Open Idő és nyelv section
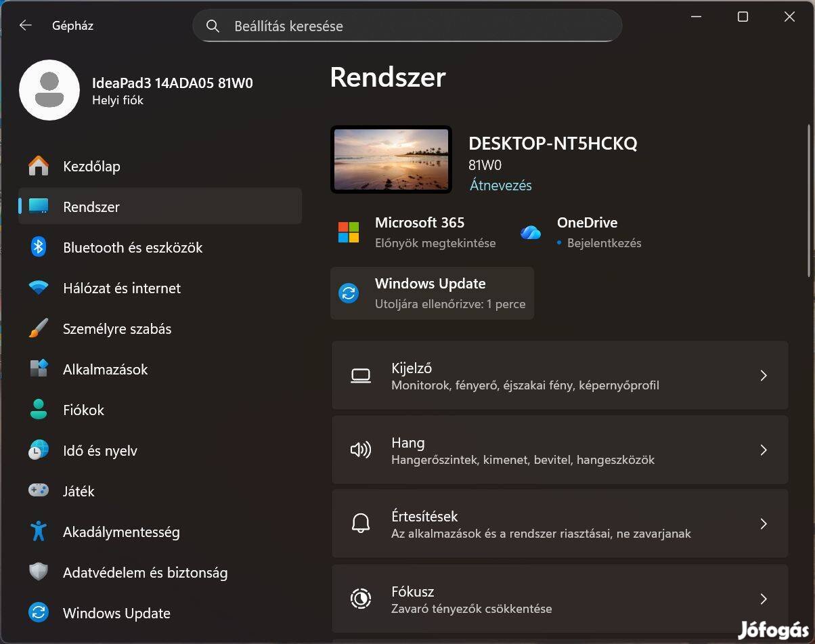The image size is (815, 644). [100, 451]
